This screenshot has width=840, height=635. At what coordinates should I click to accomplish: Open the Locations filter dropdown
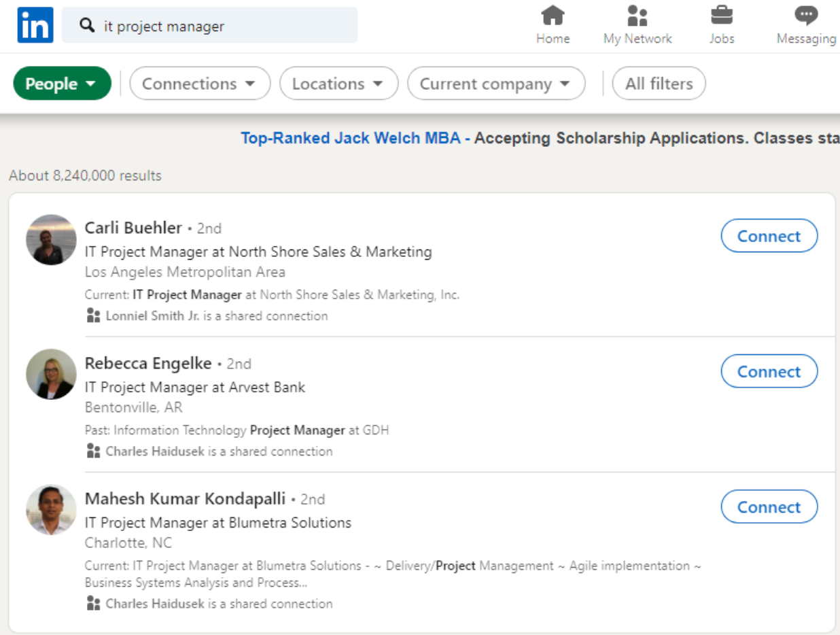coord(338,83)
